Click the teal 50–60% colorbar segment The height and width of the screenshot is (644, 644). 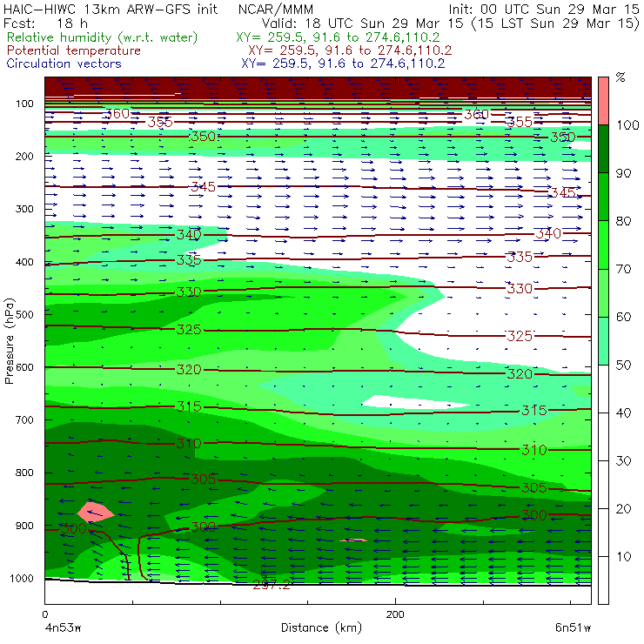pos(603,340)
